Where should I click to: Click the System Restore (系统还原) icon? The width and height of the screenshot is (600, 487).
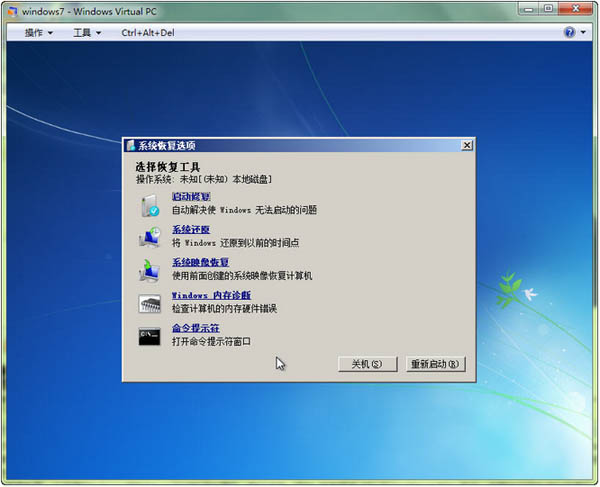coord(150,238)
